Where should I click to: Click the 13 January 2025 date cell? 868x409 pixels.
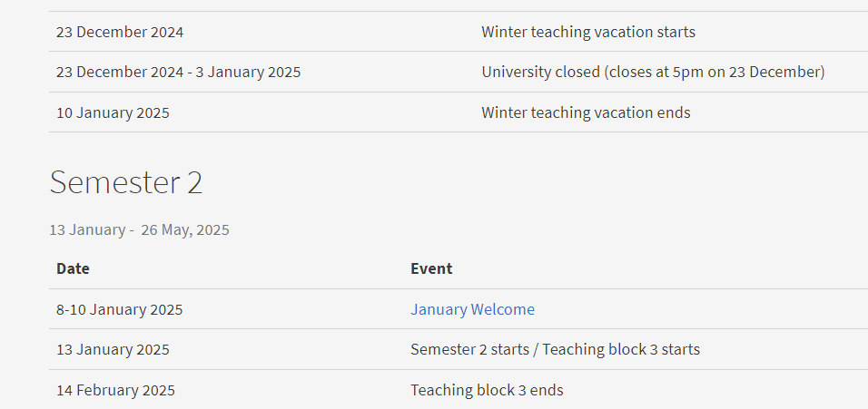[x=113, y=350]
